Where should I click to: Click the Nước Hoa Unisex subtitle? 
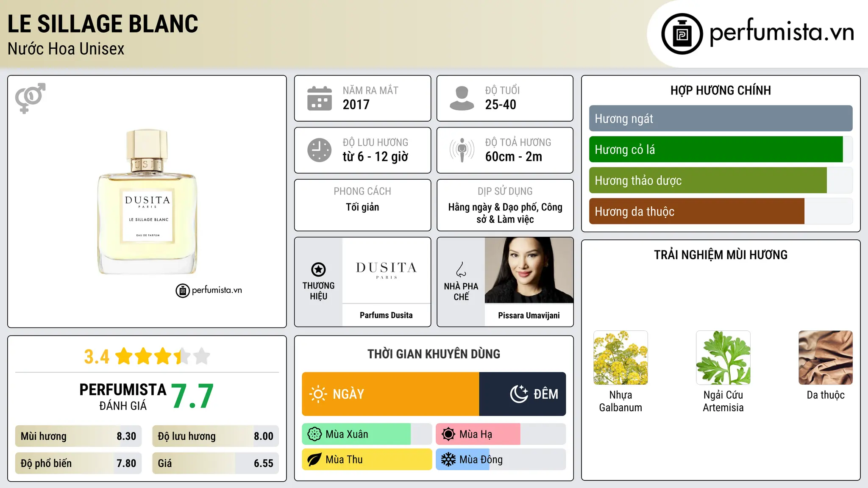pos(66,49)
